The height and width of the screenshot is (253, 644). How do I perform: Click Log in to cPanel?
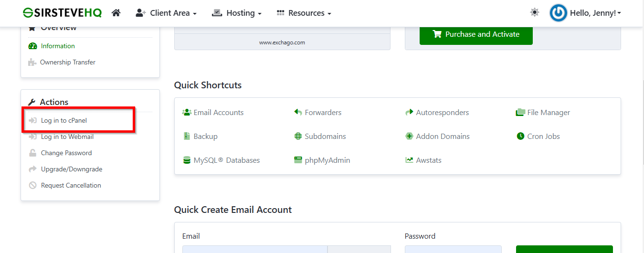click(64, 120)
